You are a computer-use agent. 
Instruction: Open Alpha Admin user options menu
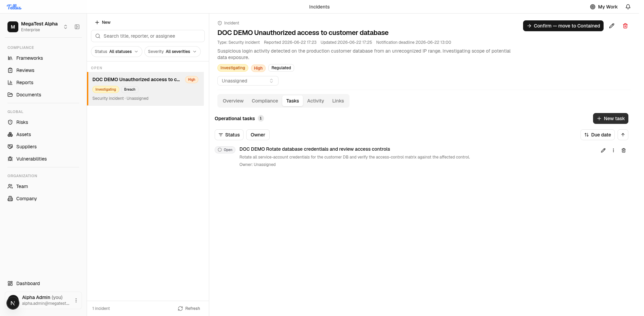pos(76,300)
